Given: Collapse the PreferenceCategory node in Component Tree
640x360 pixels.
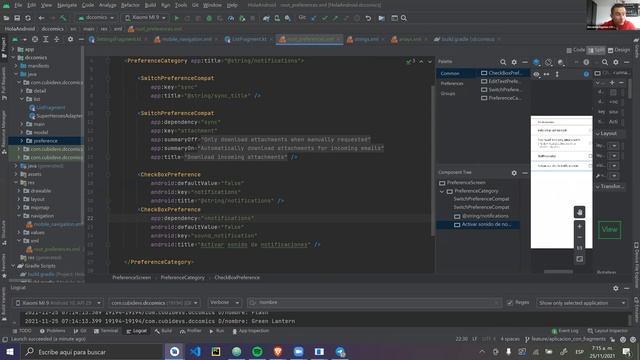Looking at the screenshot, I should pos(442,191).
